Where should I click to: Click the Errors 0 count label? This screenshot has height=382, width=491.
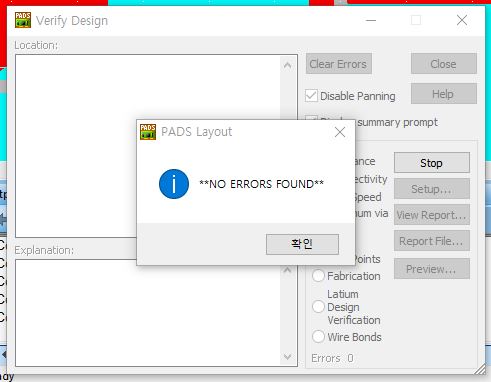point(332,358)
